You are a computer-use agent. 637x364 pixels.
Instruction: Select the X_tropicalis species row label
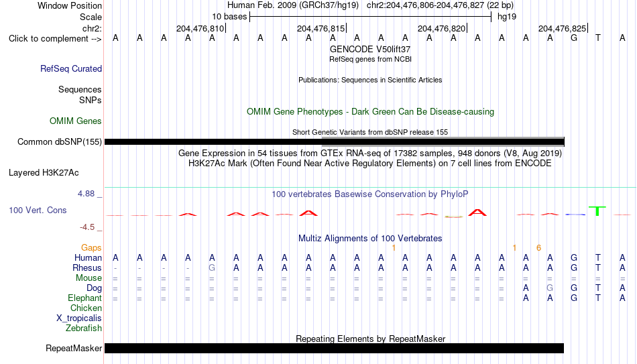pos(79,318)
